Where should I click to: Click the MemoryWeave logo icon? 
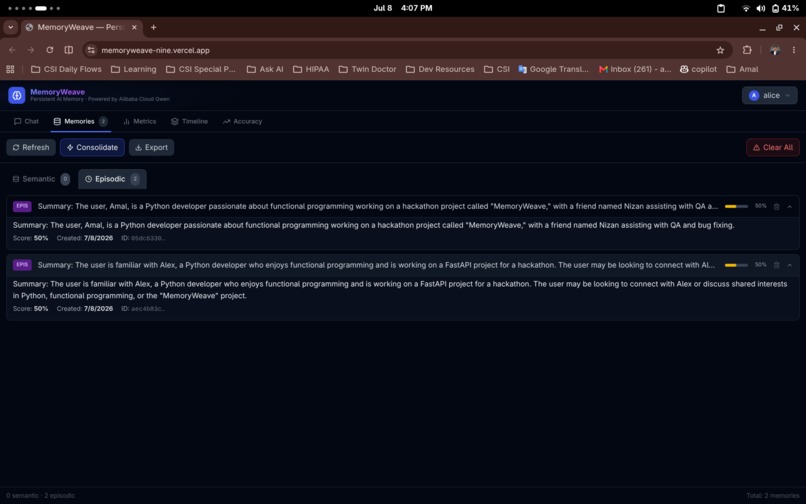coord(16,95)
